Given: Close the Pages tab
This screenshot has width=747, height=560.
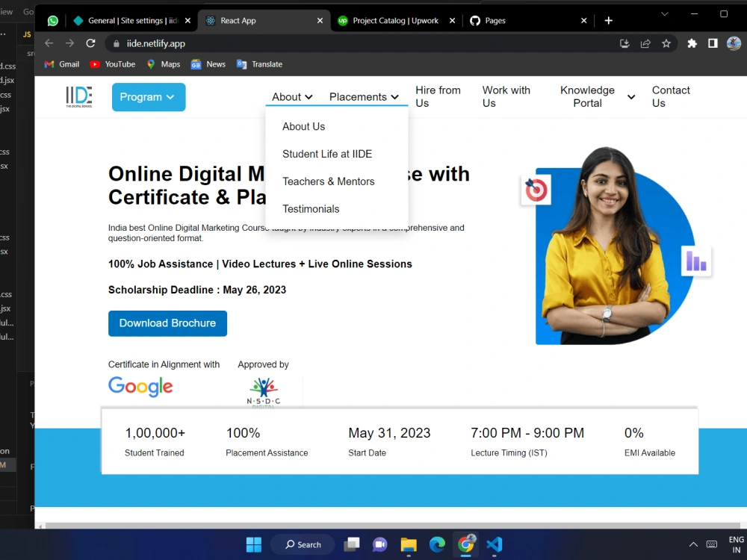Looking at the screenshot, I should [x=583, y=20].
